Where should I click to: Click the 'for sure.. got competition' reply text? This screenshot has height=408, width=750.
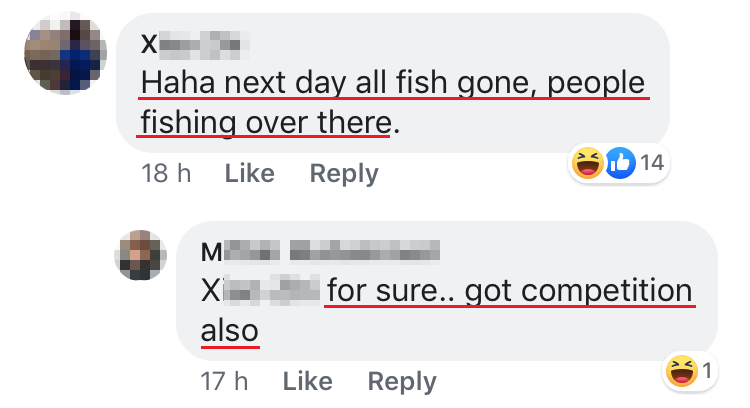click(x=509, y=291)
